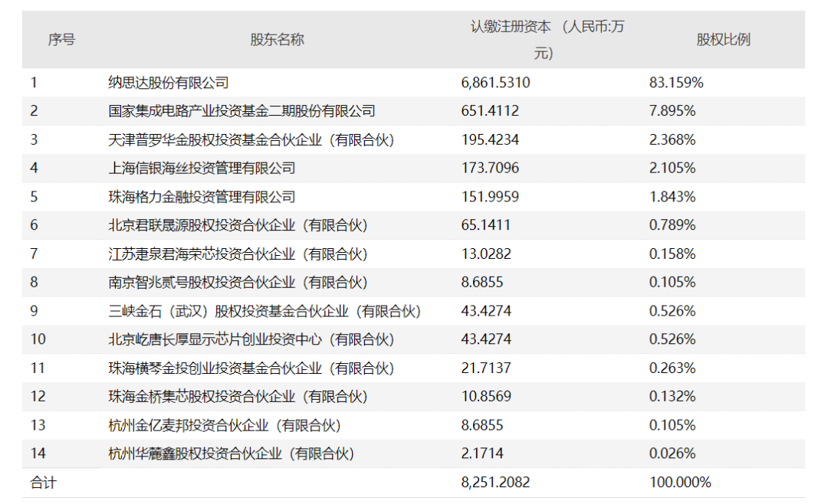828x504 pixels.
Task: Click percentage 0.789%
Action: click(672, 225)
